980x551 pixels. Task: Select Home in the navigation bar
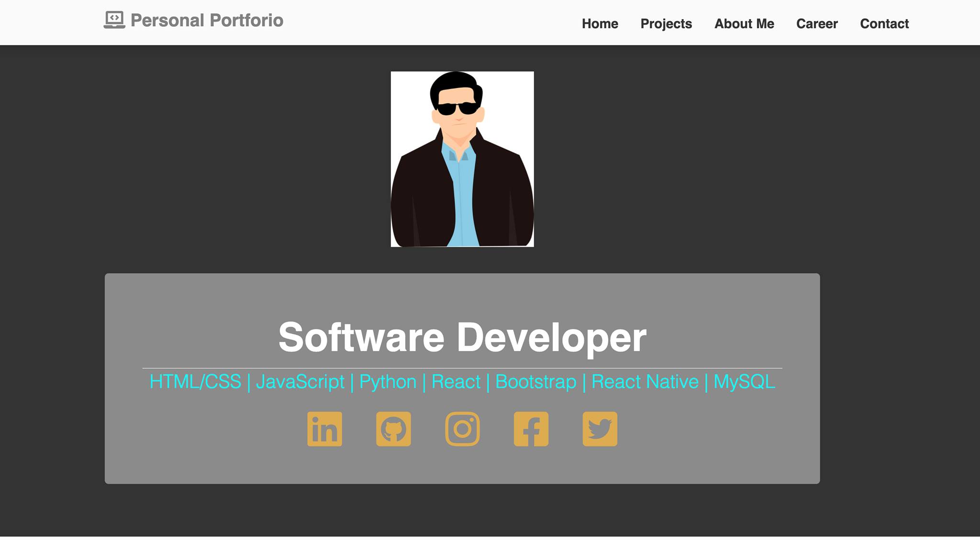coord(600,23)
